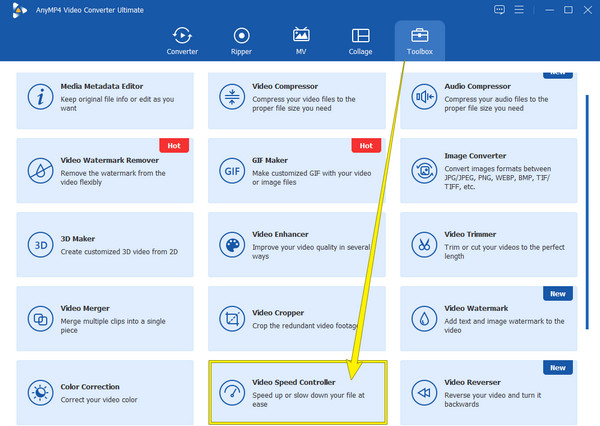Screen dimensions: 600x426
Task: Launch Video Merger title
Action: tap(85, 308)
